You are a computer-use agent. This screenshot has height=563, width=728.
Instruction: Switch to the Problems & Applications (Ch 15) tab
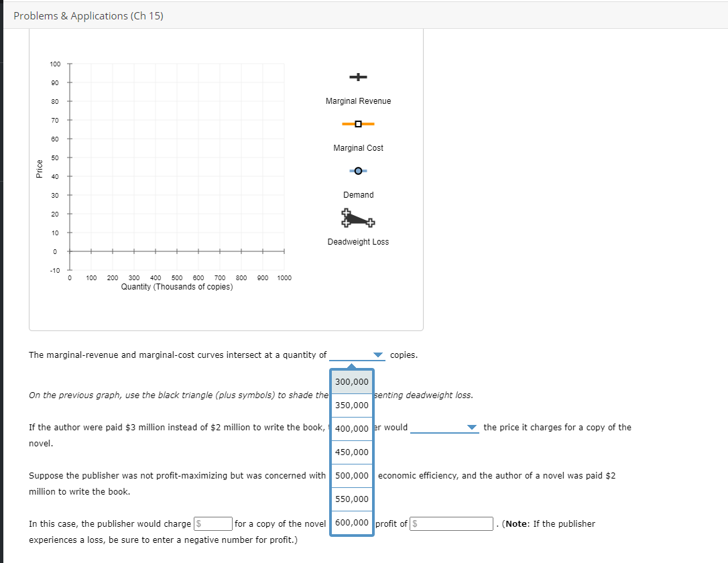88,15
